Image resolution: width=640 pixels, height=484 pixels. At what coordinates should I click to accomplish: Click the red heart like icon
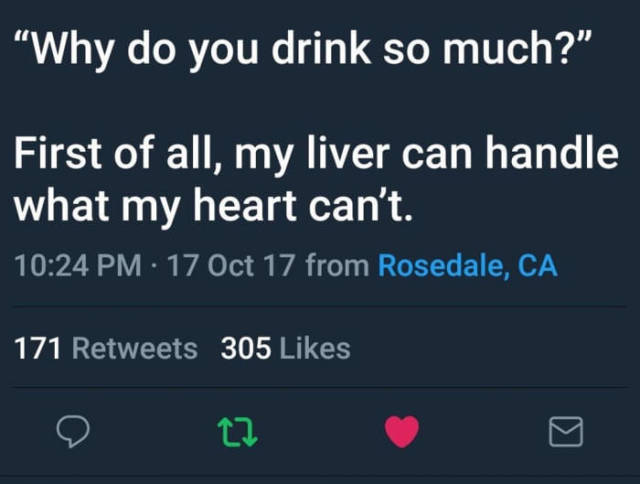tap(401, 431)
